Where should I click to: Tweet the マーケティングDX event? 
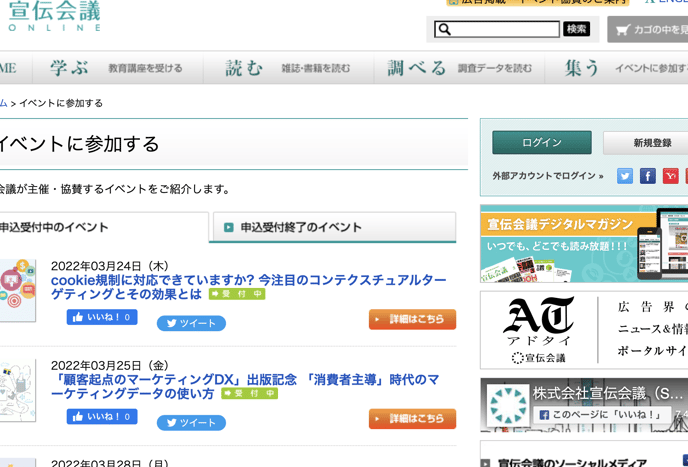(191, 423)
